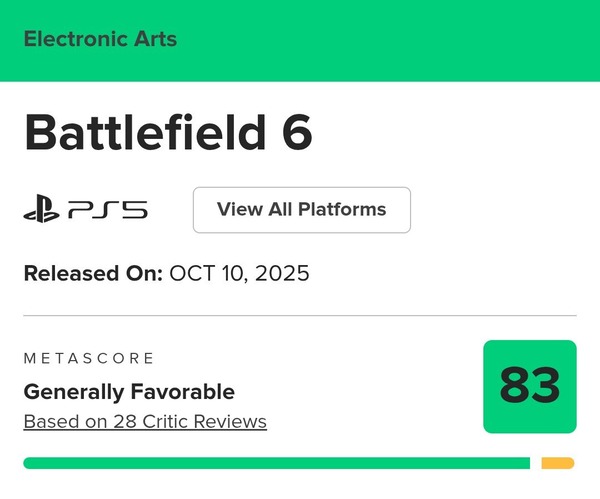The width and height of the screenshot is (600, 499).
Task: Click the green 83 Metascore badge
Action: (529, 386)
